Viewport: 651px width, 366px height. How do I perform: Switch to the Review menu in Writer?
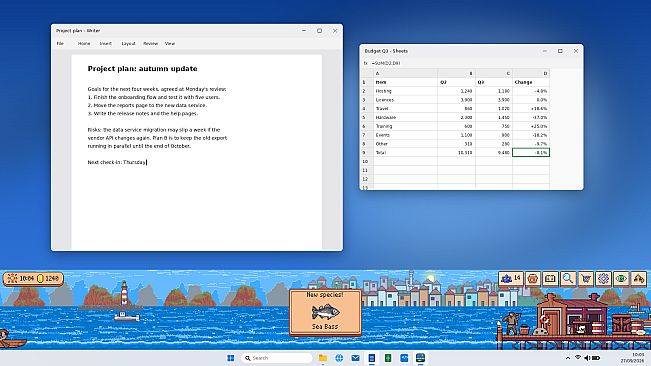150,44
